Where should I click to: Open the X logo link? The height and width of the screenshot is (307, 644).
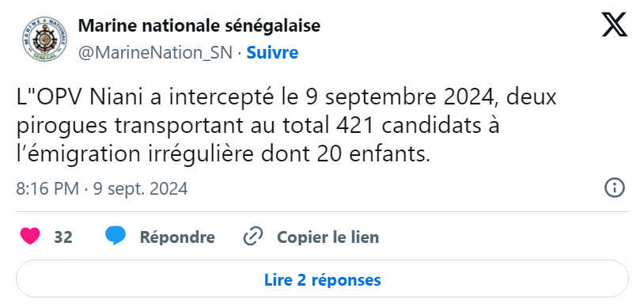point(615,25)
